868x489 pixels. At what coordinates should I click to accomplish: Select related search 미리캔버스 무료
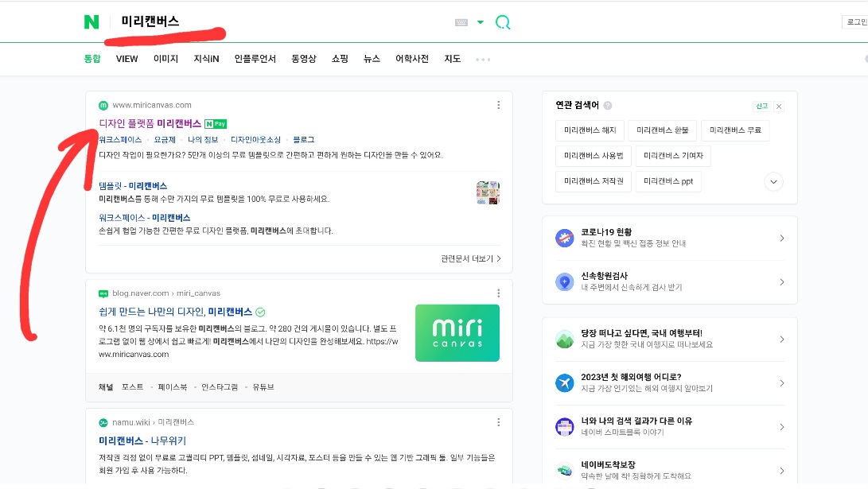tap(735, 130)
